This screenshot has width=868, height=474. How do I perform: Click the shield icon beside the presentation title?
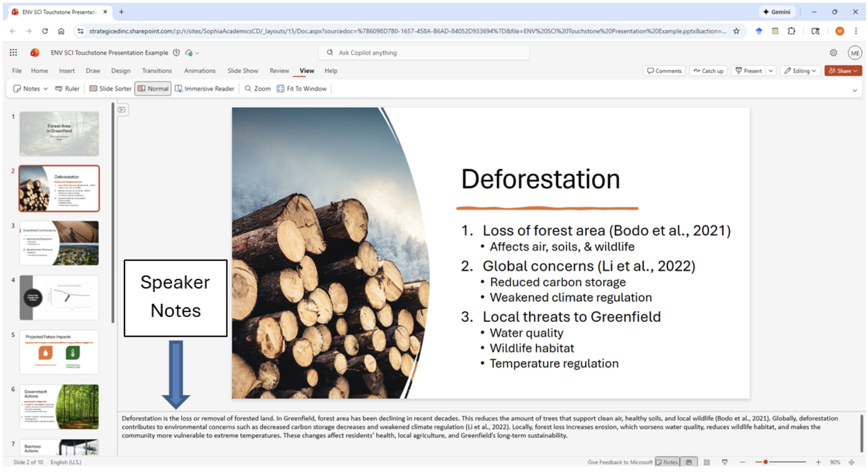176,52
